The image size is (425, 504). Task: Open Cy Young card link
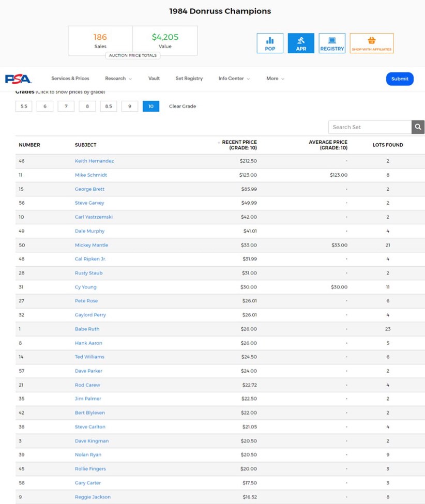pyautogui.click(x=85, y=287)
